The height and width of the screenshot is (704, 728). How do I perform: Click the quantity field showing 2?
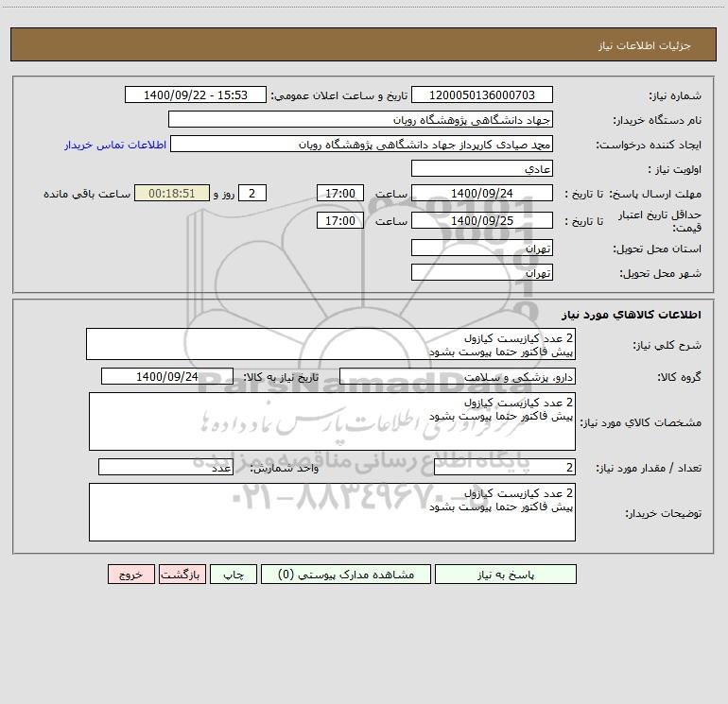pos(505,467)
